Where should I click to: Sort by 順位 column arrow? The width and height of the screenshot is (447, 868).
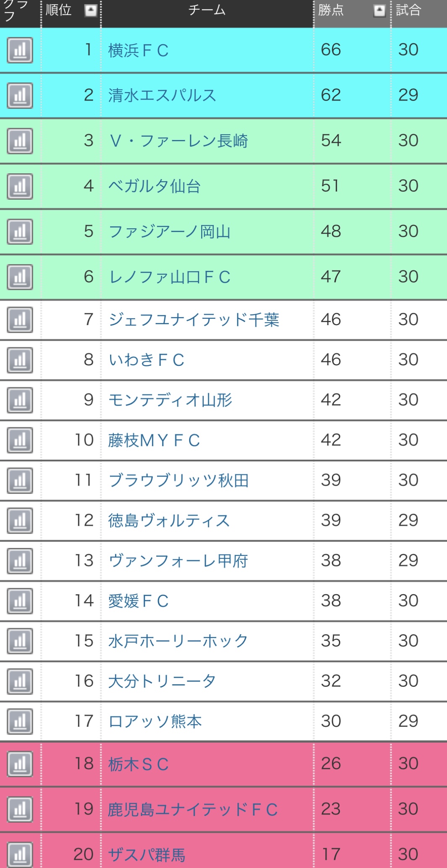(x=91, y=11)
